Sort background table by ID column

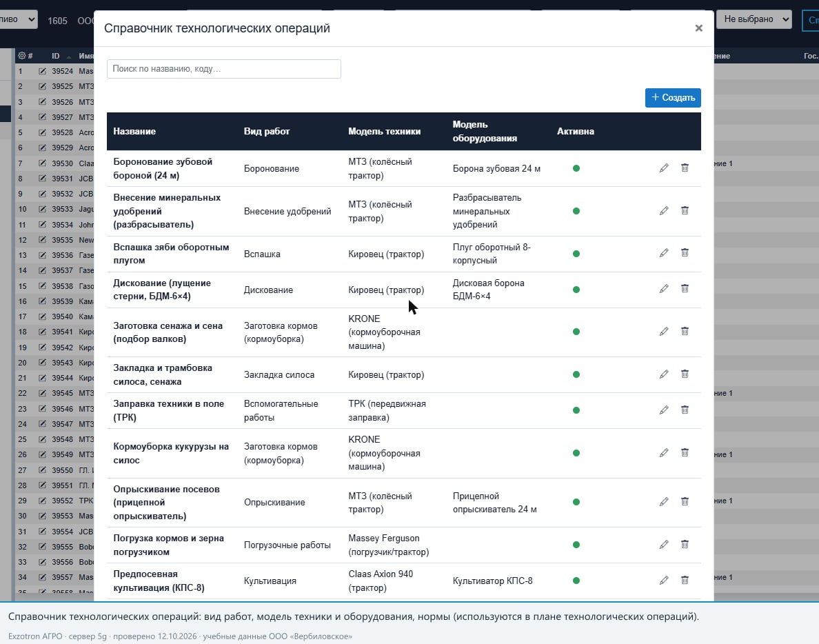click(x=55, y=56)
